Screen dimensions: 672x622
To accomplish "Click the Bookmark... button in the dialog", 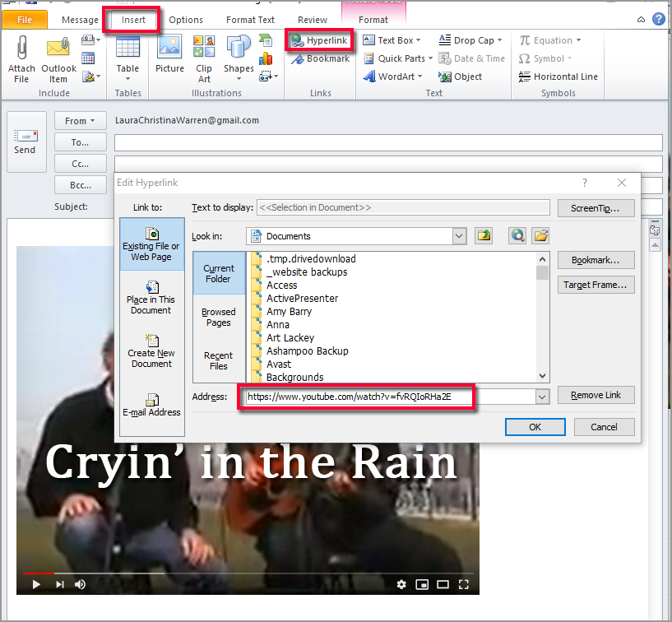I will click(x=596, y=260).
